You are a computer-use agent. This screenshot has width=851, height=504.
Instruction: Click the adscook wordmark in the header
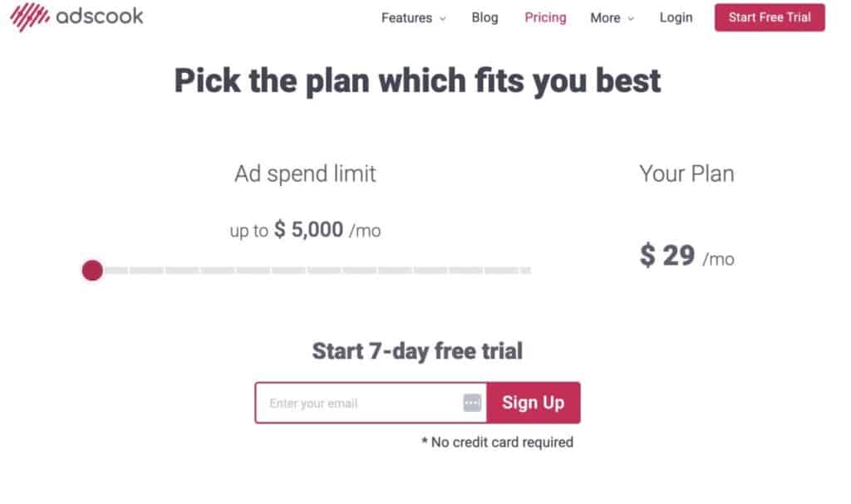[98, 16]
